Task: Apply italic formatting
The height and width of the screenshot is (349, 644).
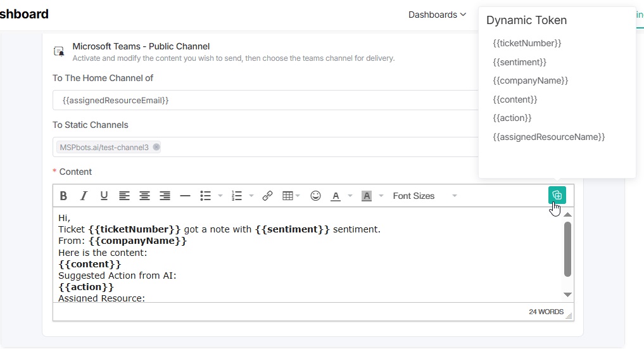Action: point(84,196)
